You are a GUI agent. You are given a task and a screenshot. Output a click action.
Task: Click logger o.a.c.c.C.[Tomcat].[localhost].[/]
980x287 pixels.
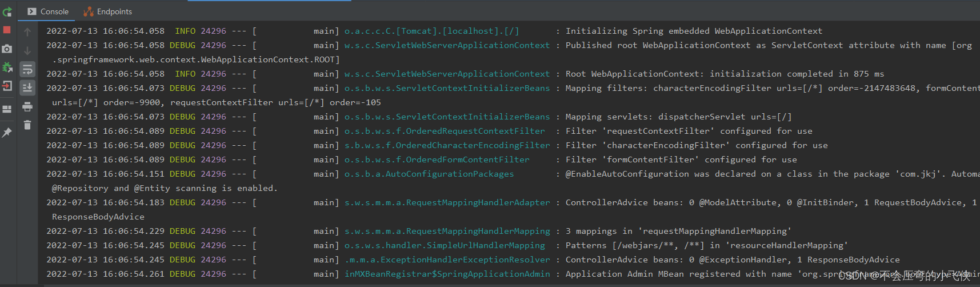coord(431,31)
